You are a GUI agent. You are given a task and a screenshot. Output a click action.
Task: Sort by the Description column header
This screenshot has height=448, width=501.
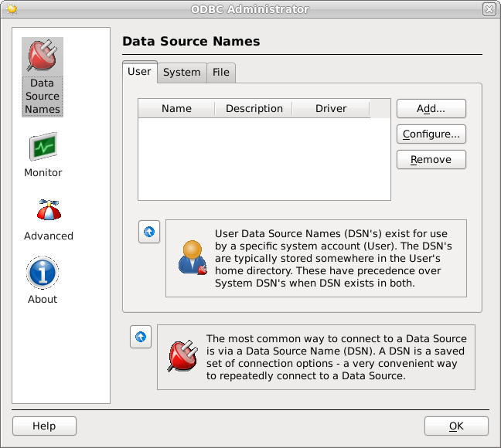(x=254, y=109)
